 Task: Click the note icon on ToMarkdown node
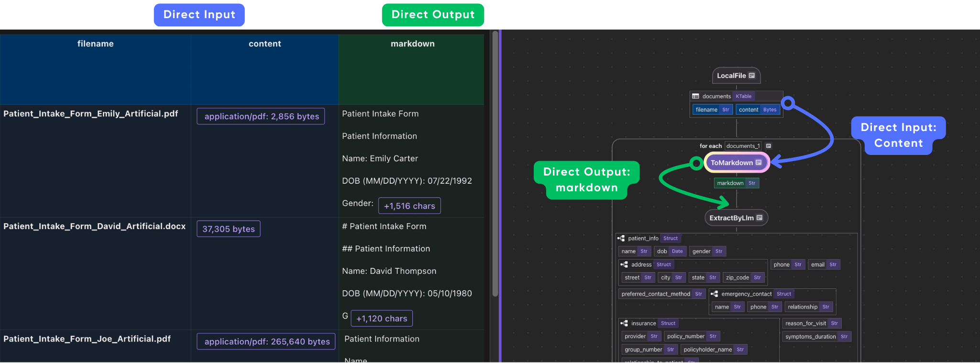click(x=759, y=163)
